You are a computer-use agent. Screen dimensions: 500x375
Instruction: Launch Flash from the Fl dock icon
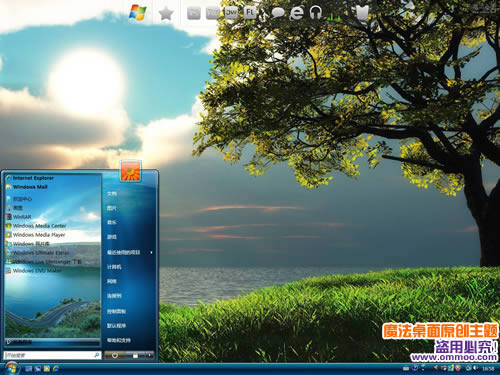click(x=250, y=13)
